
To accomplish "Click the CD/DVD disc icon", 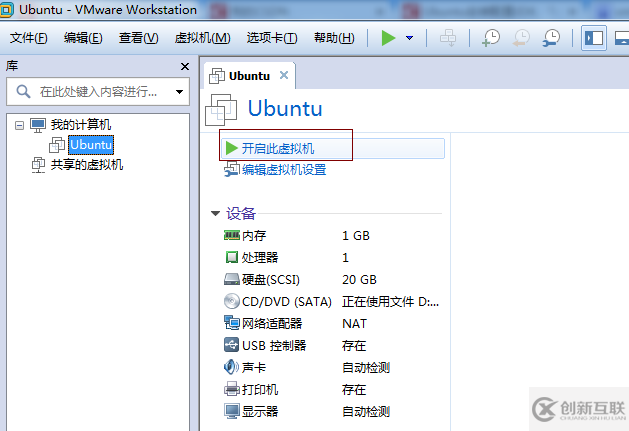I will [232, 301].
